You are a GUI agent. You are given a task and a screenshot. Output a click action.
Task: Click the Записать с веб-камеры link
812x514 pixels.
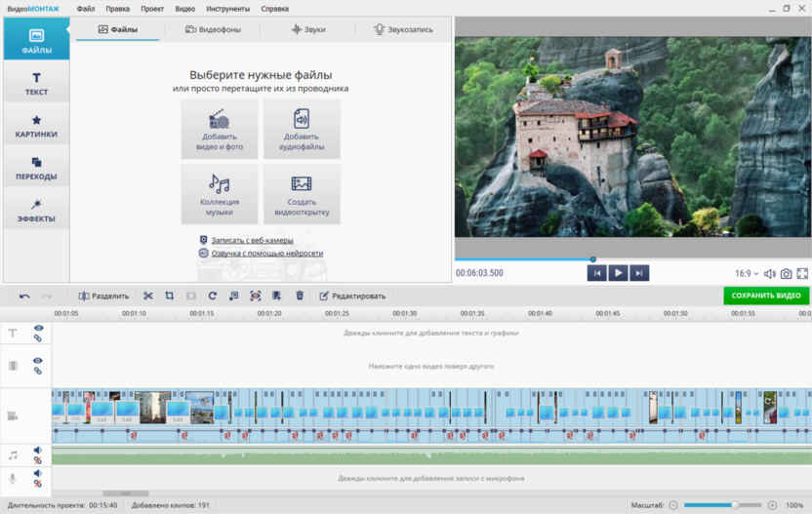click(252, 240)
